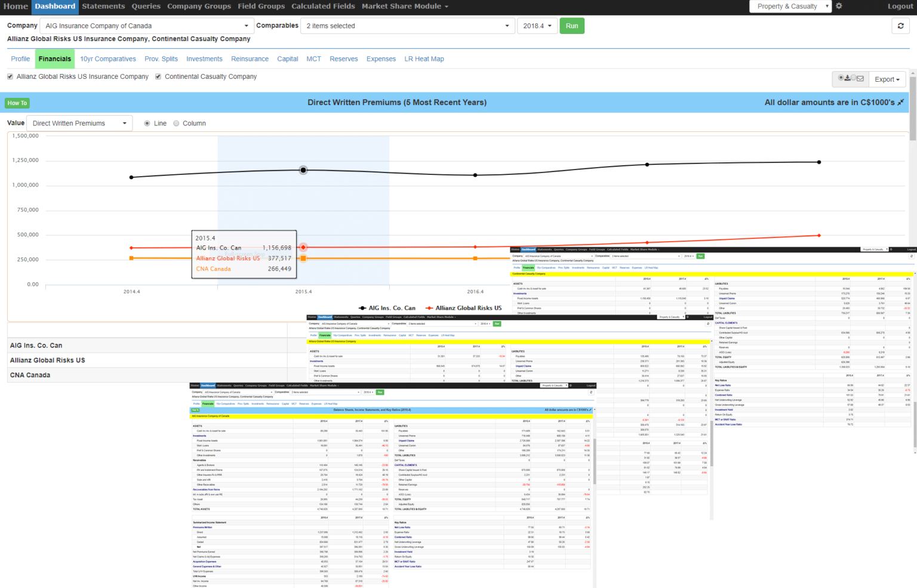Switch to the Reserves tab

click(x=344, y=59)
